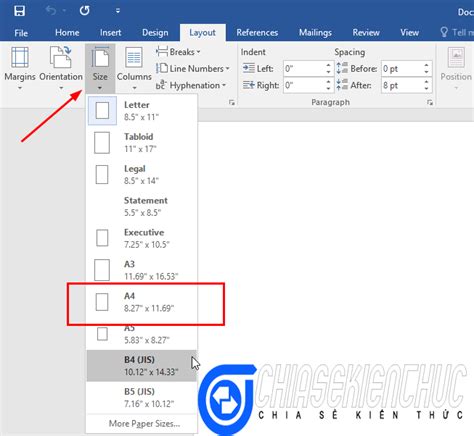Open the Customize Quick Access Toolbar arrow
Viewport: 474px width, 436px height.
pos(118,11)
